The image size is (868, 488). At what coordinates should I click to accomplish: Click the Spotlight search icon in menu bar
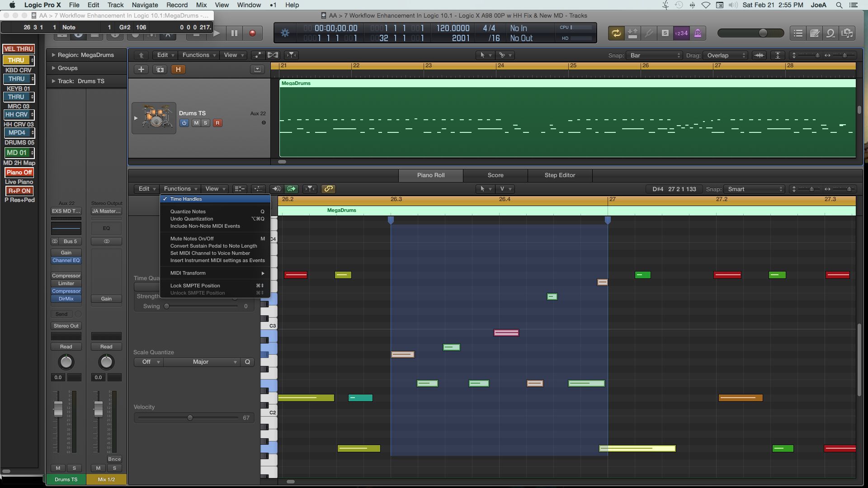coord(839,5)
